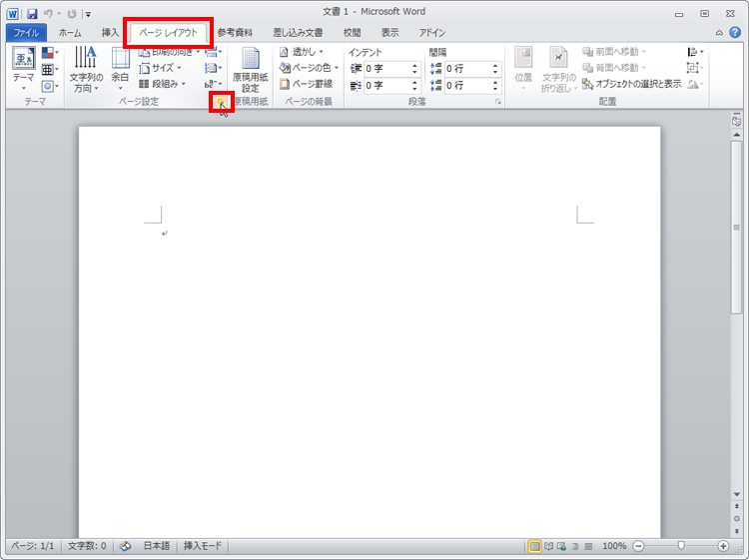Switch to the アドイン tab
The image size is (749, 560).
coord(432,33)
